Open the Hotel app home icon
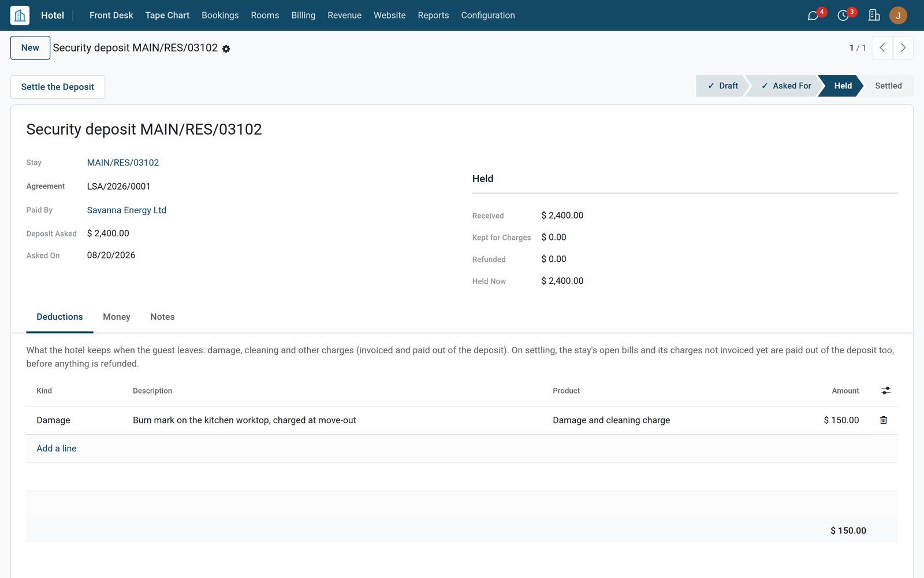Image resolution: width=924 pixels, height=578 pixels. tap(20, 15)
